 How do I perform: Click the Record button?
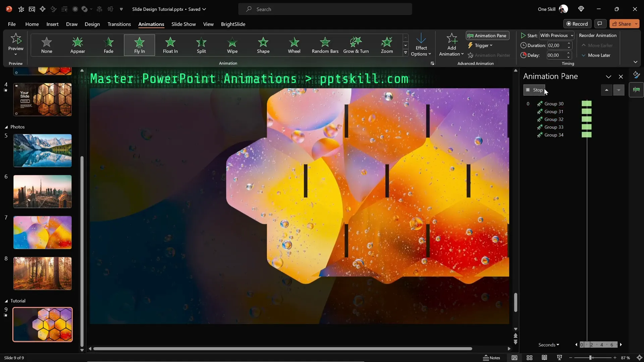[x=578, y=23]
